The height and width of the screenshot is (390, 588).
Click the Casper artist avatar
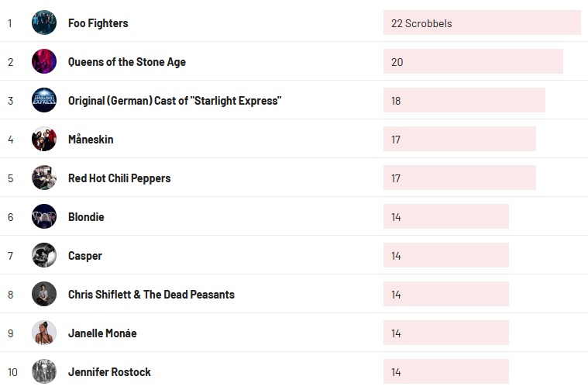[x=44, y=255]
